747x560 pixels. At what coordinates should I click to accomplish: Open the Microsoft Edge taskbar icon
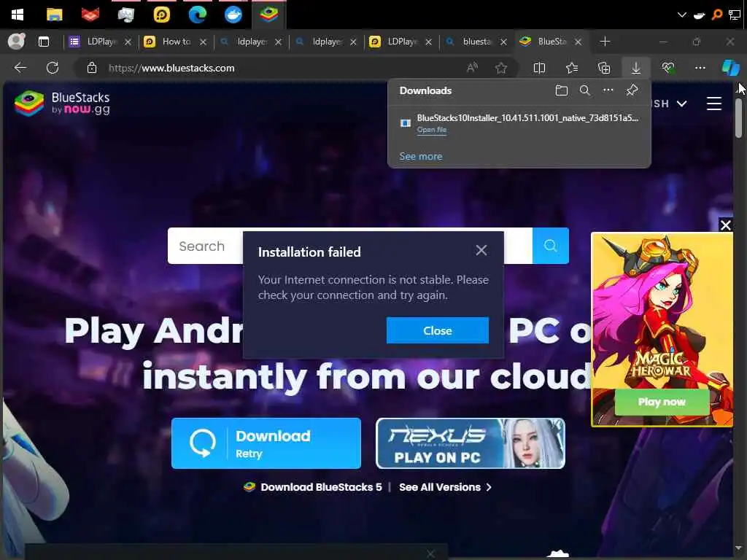click(197, 15)
